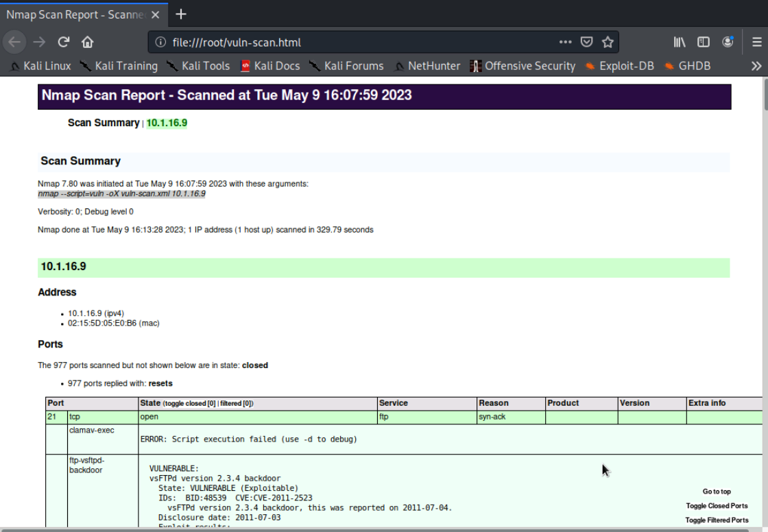Open the Kali Training bookmark
Screen dimensions: 768x532
[119, 66]
